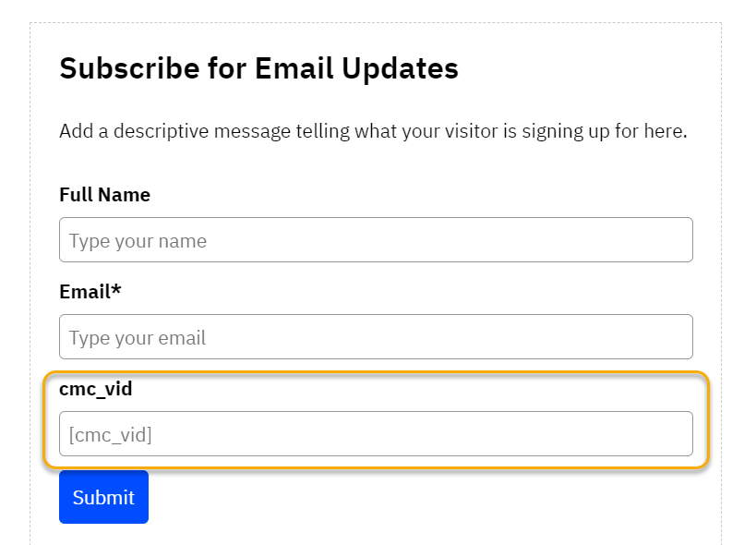
Task: Click the "Full Name" field label
Action: pyautogui.click(x=104, y=195)
